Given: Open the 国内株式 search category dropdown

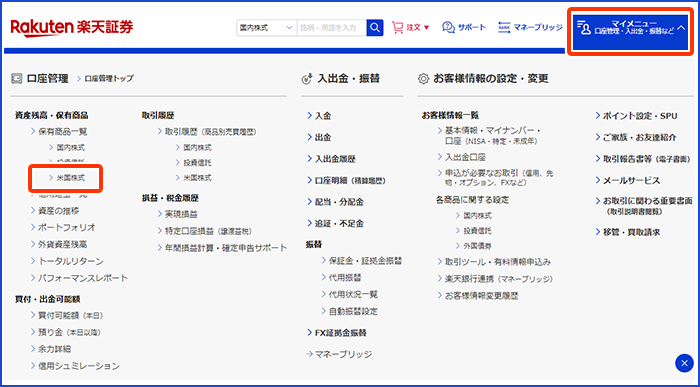Looking at the screenshot, I should pos(267,28).
